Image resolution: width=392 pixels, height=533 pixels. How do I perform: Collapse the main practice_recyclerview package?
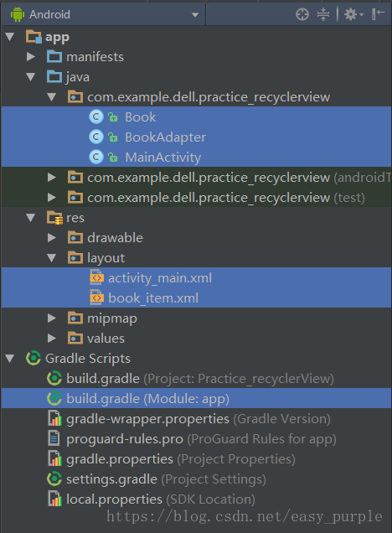click(x=52, y=97)
